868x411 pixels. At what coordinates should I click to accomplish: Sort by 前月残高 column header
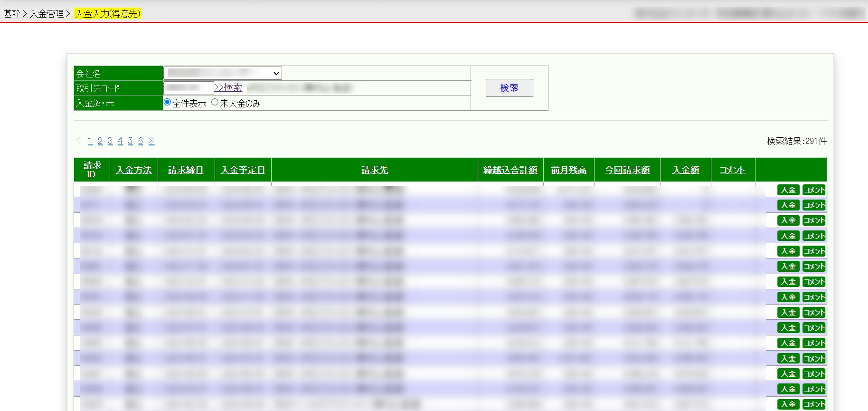pos(569,170)
